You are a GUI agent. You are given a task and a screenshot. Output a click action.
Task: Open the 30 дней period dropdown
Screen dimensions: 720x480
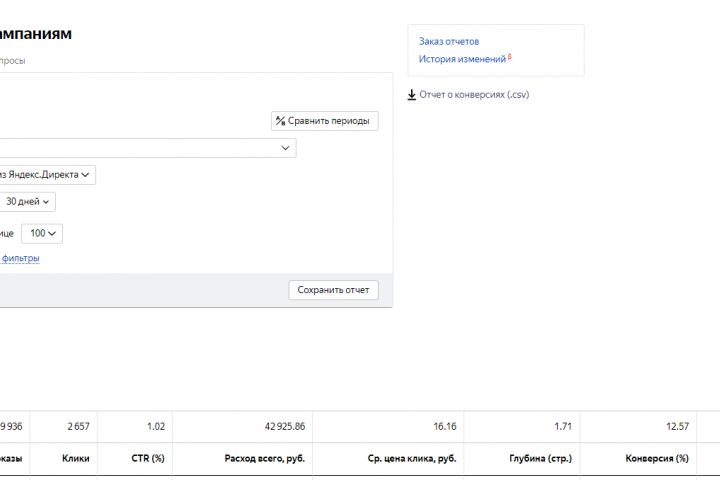(x=27, y=202)
